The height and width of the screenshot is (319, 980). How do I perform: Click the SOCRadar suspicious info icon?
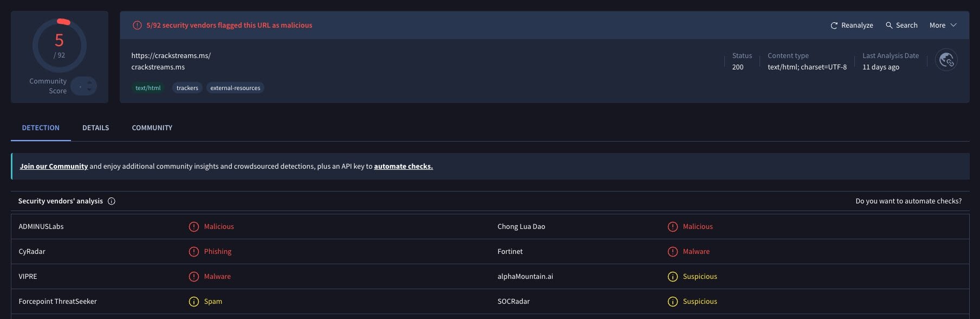672,302
